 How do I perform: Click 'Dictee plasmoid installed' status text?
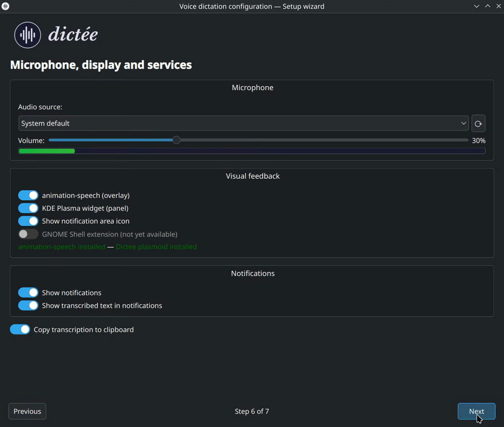[156, 247]
